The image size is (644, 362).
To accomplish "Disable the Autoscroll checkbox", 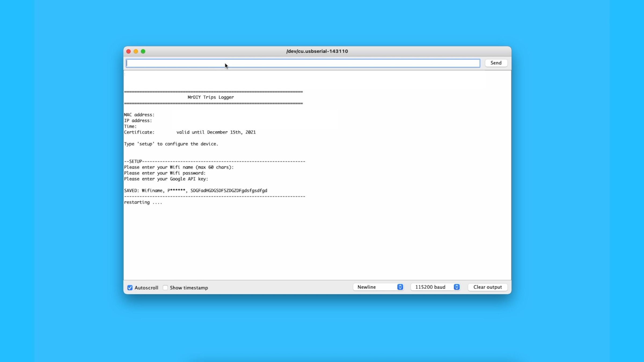I will (x=130, y=288).
